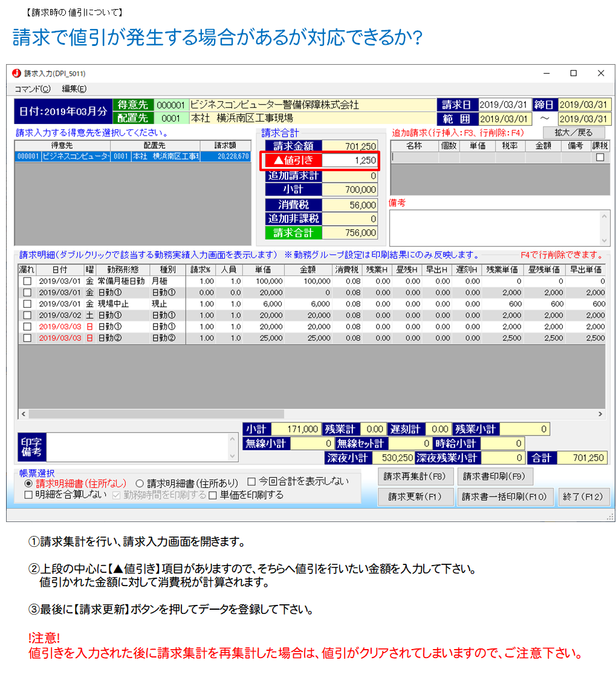
Task: Check 漏れ box for 常備月極日勤 row
Action: tap(27, 281)
